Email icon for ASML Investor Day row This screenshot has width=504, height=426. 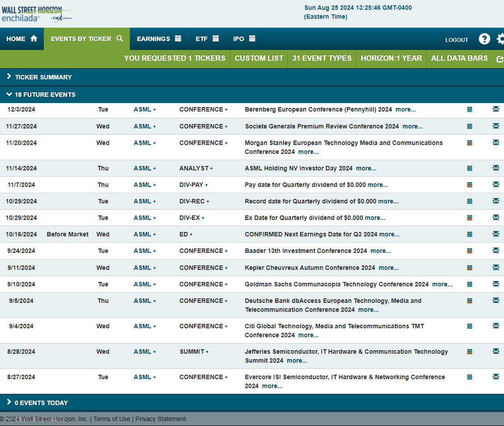496,168
